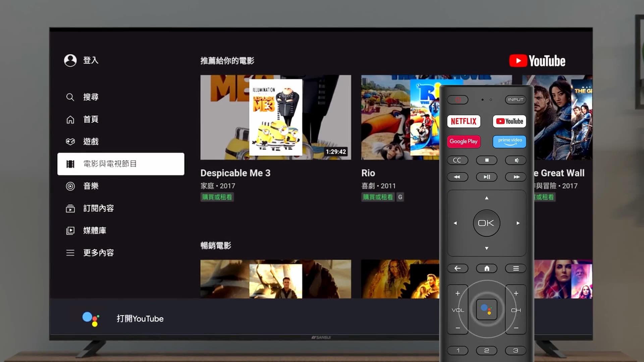This screenshot has height=362, width=644.
Task: Open the Top Gun bestseller thumbnail
Action: [276, 279]
